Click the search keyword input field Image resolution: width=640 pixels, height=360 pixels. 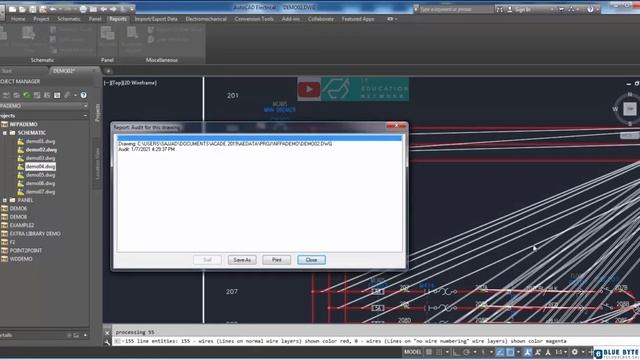point(456,9)
